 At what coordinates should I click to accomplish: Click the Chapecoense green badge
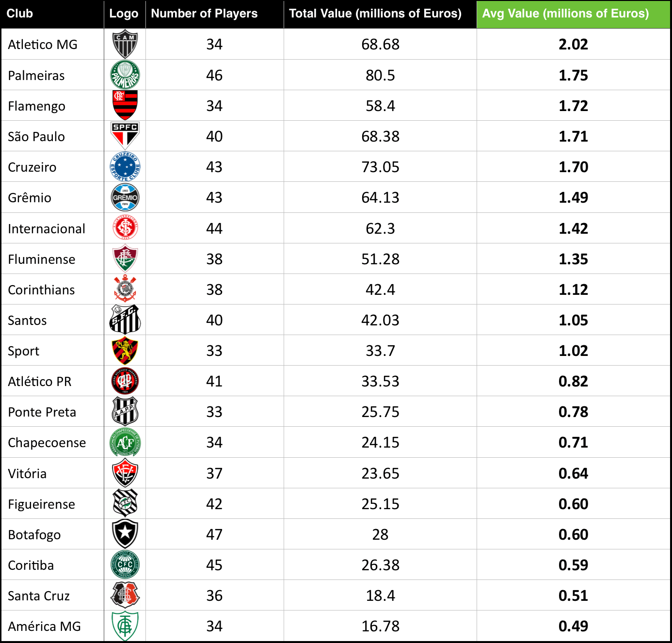point(125,442)
